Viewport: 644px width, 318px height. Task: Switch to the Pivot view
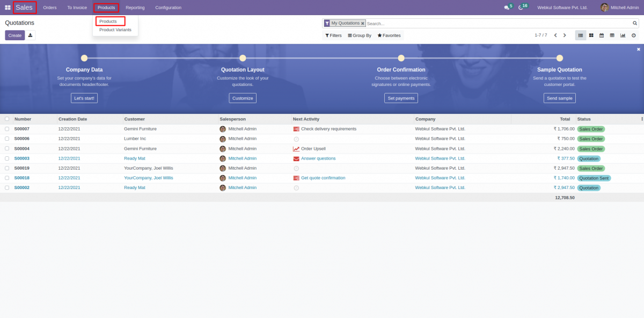coord(612,35)
